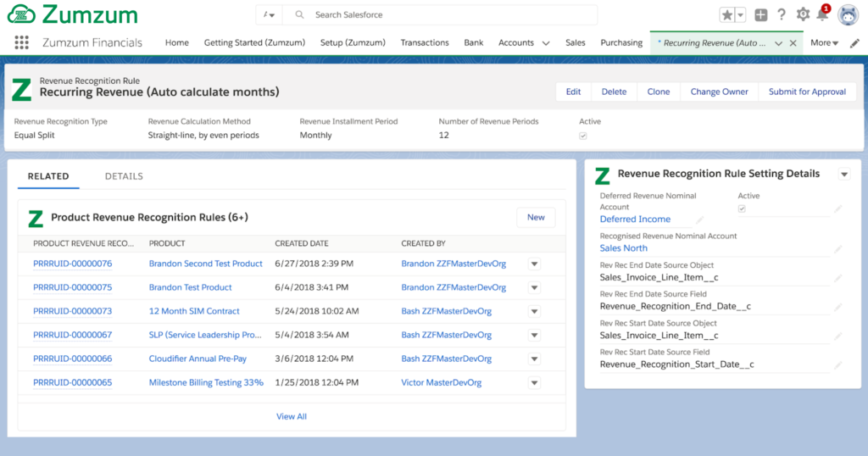
Task: Open Brandon Second Test Product link
Action: point(205,264)
